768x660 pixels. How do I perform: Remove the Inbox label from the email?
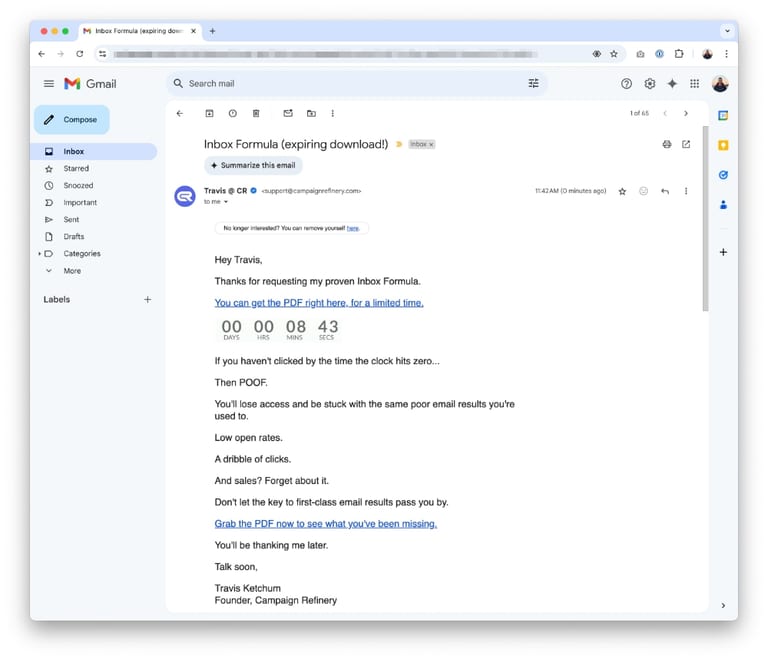coord(431,144)
